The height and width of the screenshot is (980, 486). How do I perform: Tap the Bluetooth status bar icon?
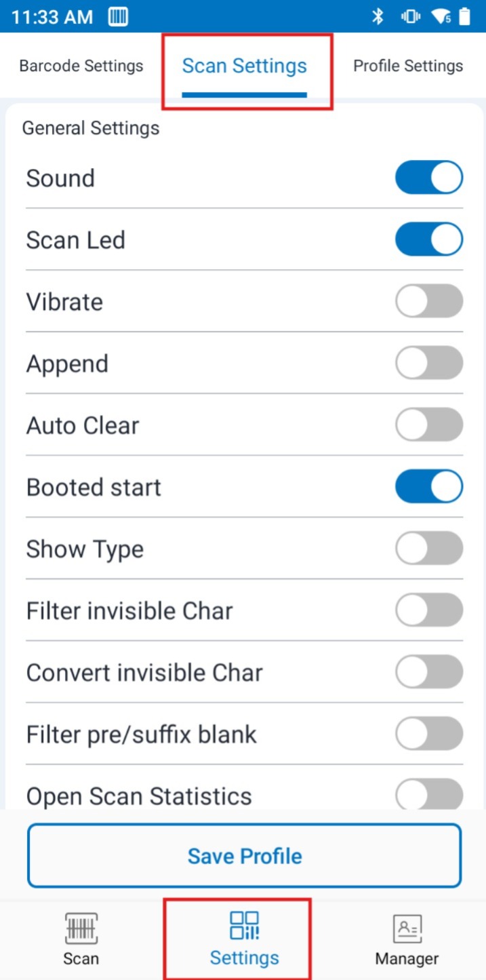(x=378, y=17)
